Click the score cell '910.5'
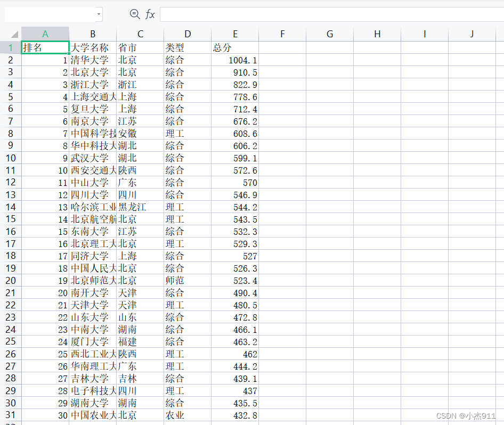The image size is (504, 425). click(x=235, y=72)
